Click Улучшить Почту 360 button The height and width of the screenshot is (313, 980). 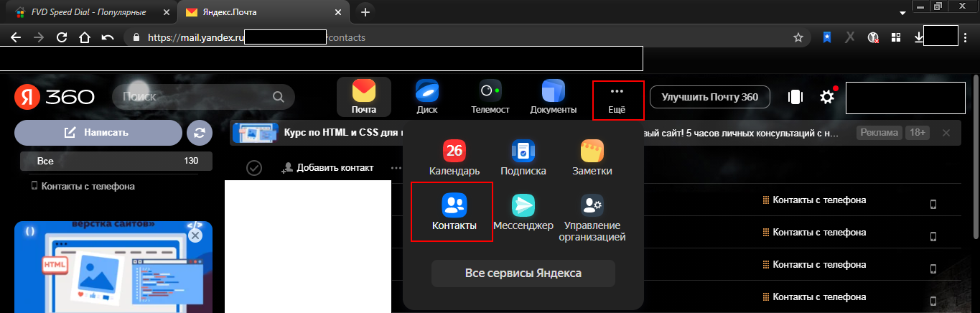[710, 97]
